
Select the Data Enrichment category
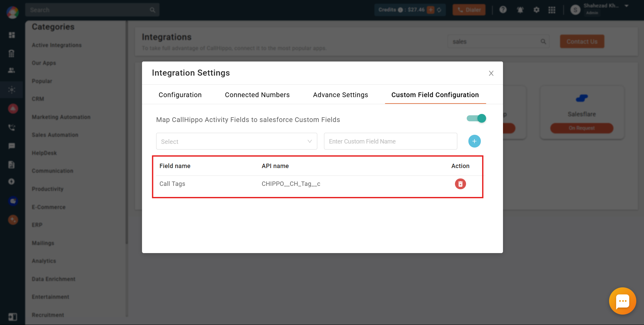(x=54, y=279)
